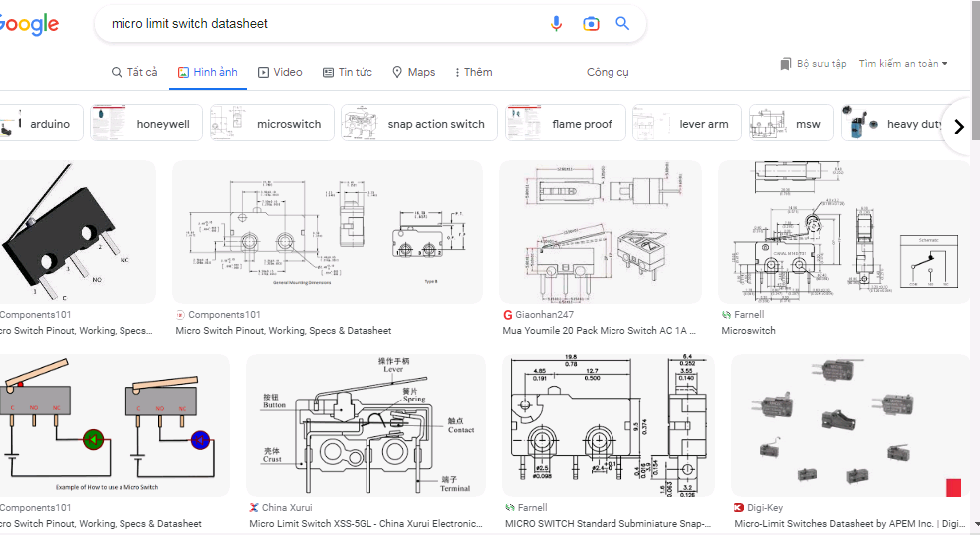Open Google Lens image search

[591, 24]
